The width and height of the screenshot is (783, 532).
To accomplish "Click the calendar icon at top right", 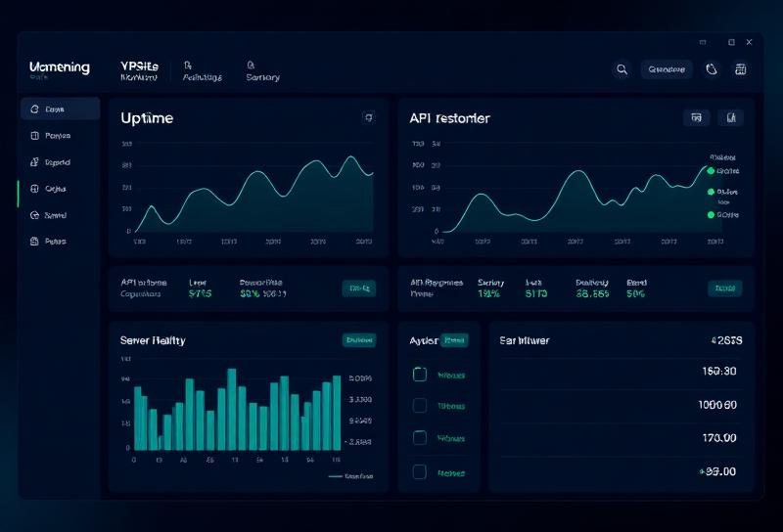I will pos(740,69).
